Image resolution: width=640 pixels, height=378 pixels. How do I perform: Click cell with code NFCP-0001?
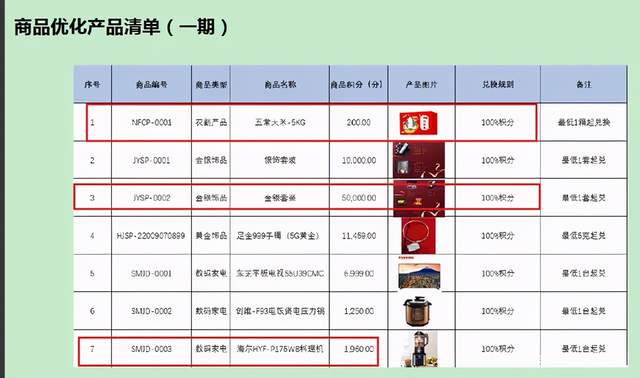tap(151, 122)
